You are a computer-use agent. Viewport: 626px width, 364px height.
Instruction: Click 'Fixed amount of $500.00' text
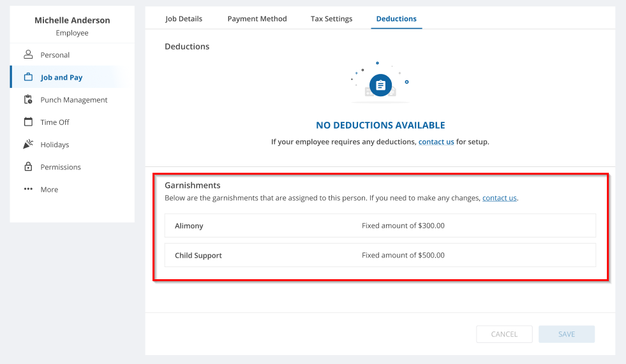coord(403,255)
